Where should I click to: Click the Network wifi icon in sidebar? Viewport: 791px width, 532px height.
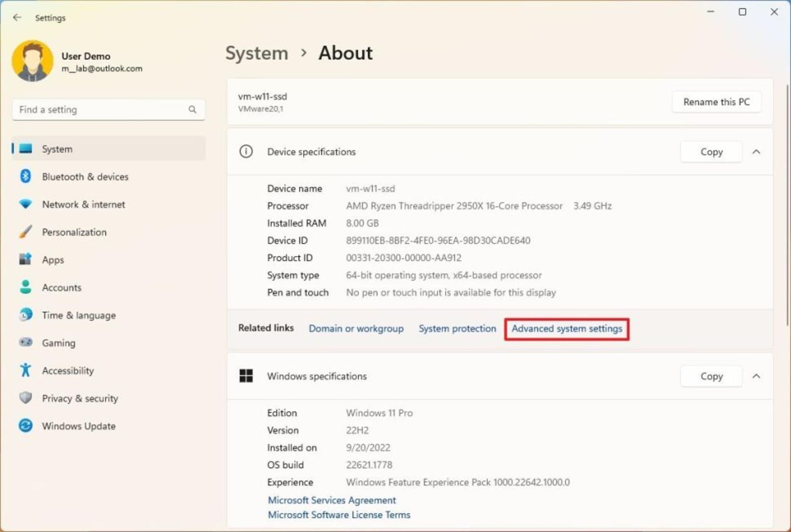pyautogui.click(x=26, y=204)
